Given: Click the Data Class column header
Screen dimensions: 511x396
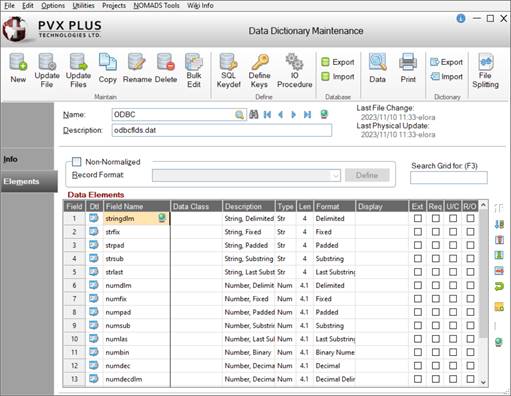Looking at the screenshot, I should click(196, 206).
